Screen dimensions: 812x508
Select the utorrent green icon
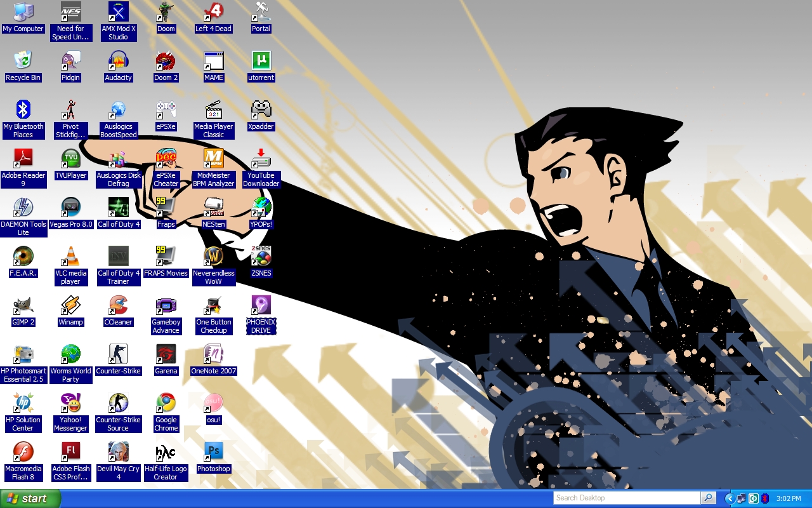[x=261, y=60]
